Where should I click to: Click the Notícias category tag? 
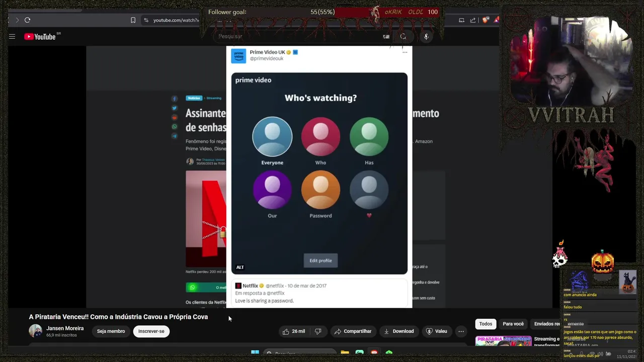tap(194, 98)
